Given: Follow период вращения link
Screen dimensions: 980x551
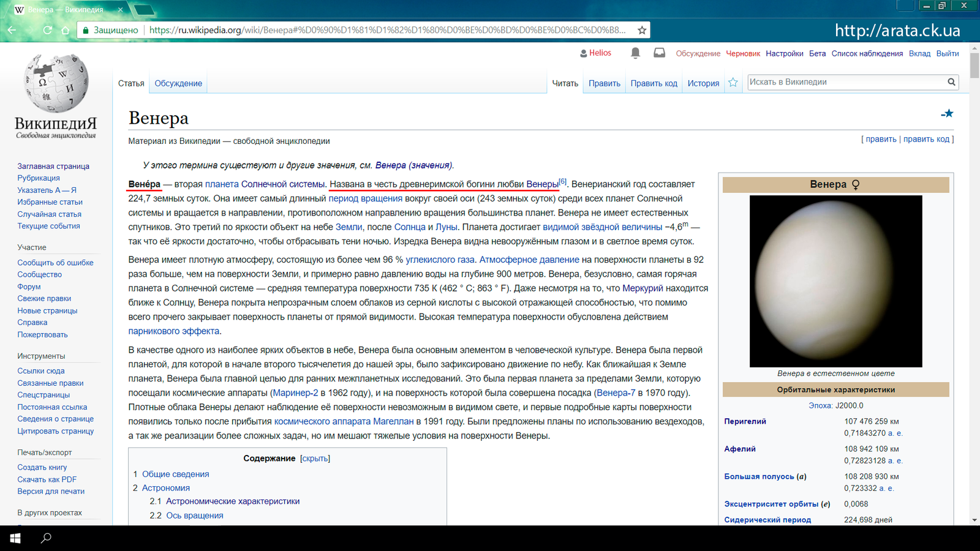Looking at the screenshot, I should pos(365,198).
